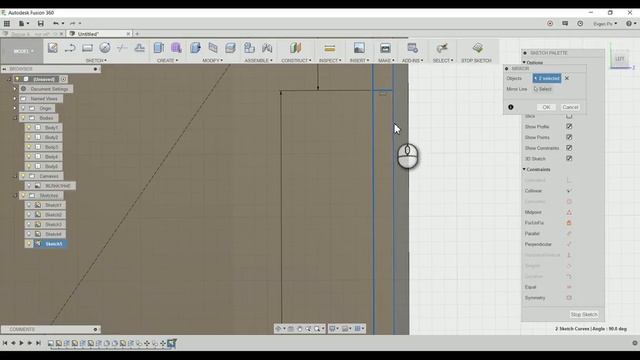Click the Select tool icon
Image resolution: width=640 pixels, height=360 pixels.
(x=442, y=48)
